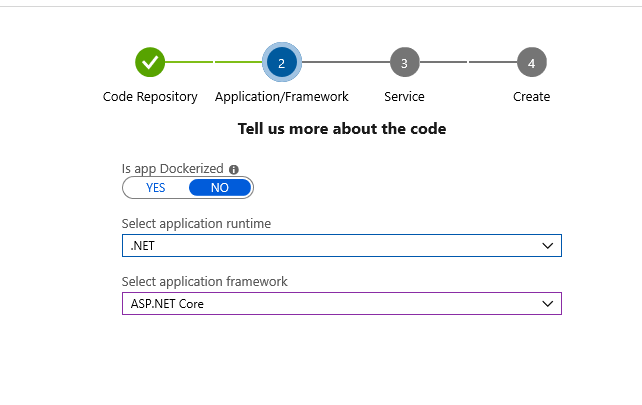Navigate to the Create step label

531,97
